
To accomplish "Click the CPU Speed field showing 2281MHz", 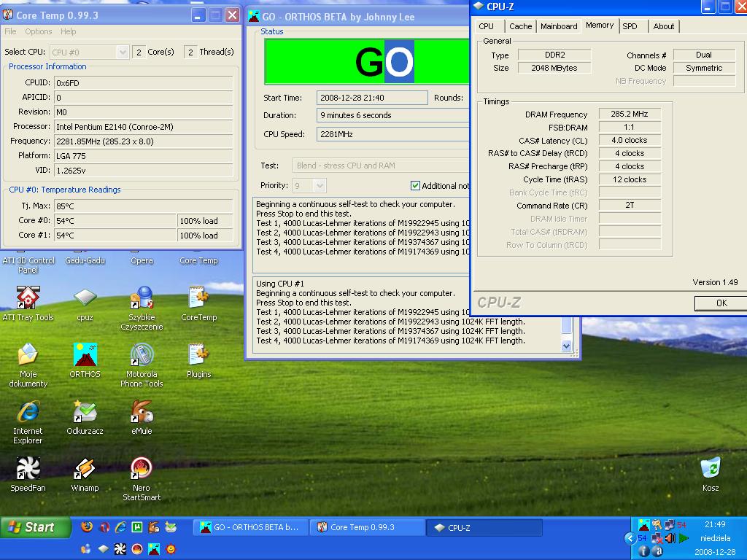I will tap(392, 134).
